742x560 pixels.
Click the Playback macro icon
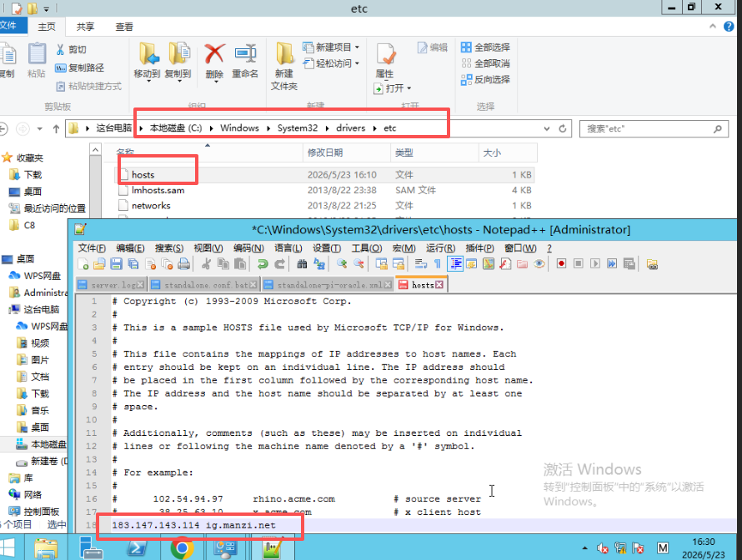pos(595,263)
